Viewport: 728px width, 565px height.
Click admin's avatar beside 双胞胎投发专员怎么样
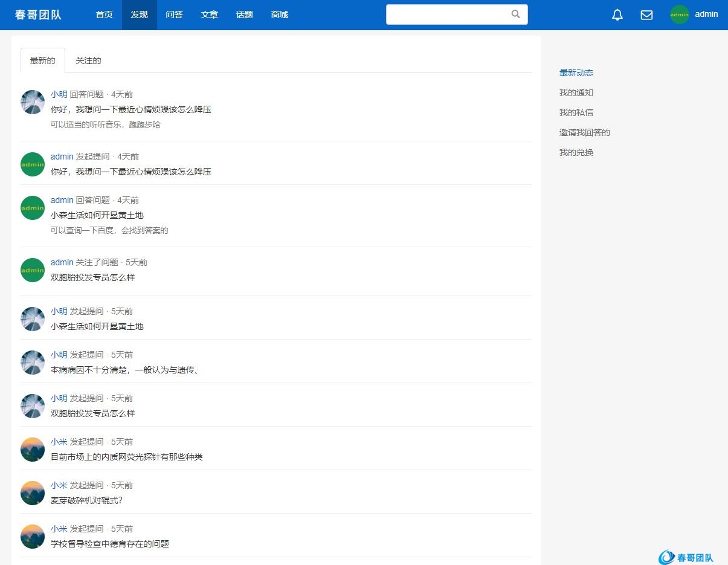click(33, 270)
